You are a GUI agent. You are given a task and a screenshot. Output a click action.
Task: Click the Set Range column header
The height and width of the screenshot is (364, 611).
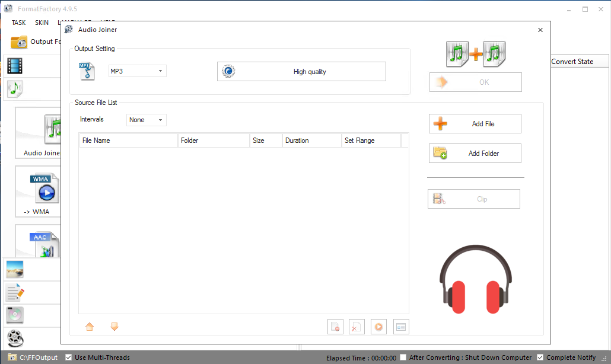click(371, 141)
